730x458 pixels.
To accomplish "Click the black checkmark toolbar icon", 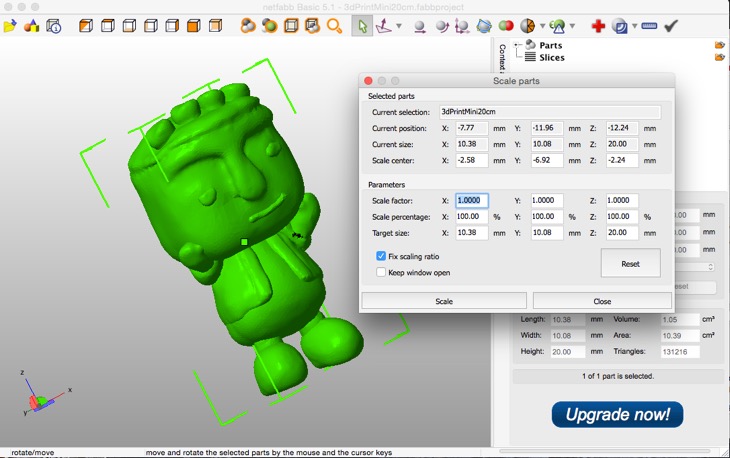I will click(x=671, y=26).
